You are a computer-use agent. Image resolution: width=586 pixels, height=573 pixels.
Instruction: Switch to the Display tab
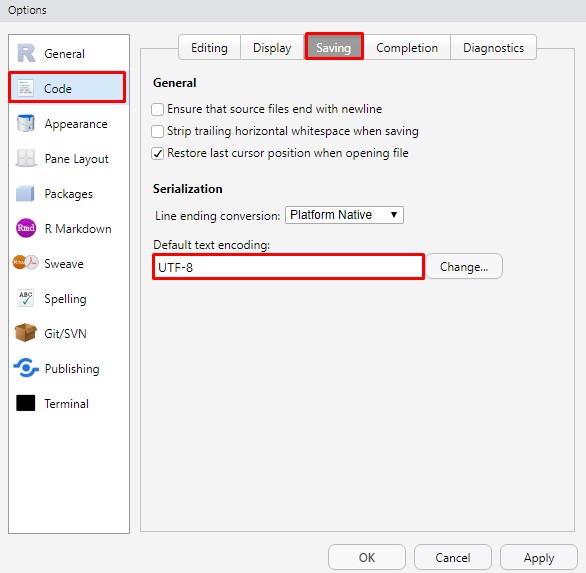coord(272,47)
